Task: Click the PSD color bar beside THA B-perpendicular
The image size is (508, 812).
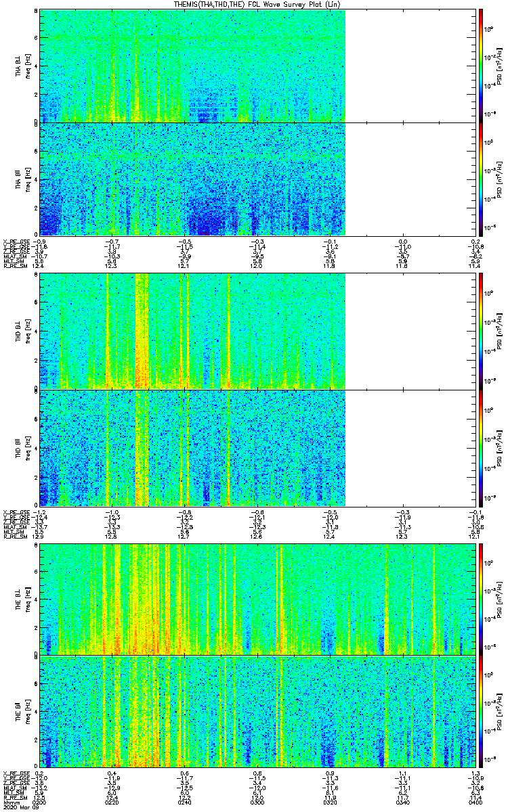Action: [480, 66]
